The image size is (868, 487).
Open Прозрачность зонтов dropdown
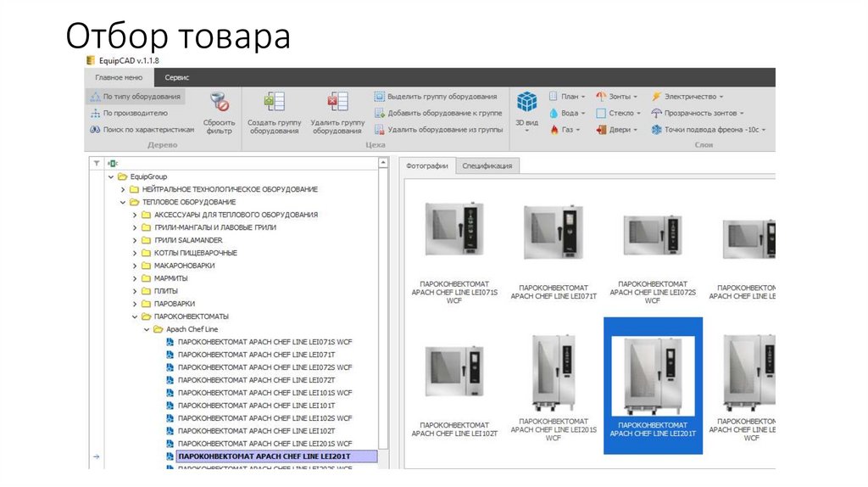(x=698, y=113)
